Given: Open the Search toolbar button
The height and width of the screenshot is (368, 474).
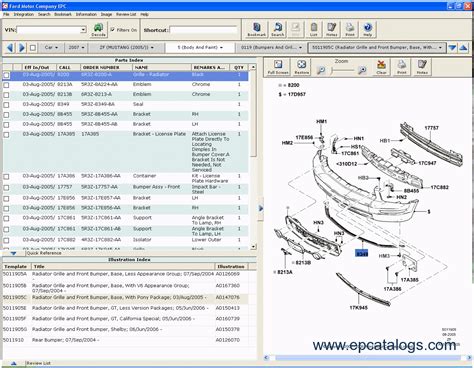Looking at the screenshot, I should tap(277, 29).
